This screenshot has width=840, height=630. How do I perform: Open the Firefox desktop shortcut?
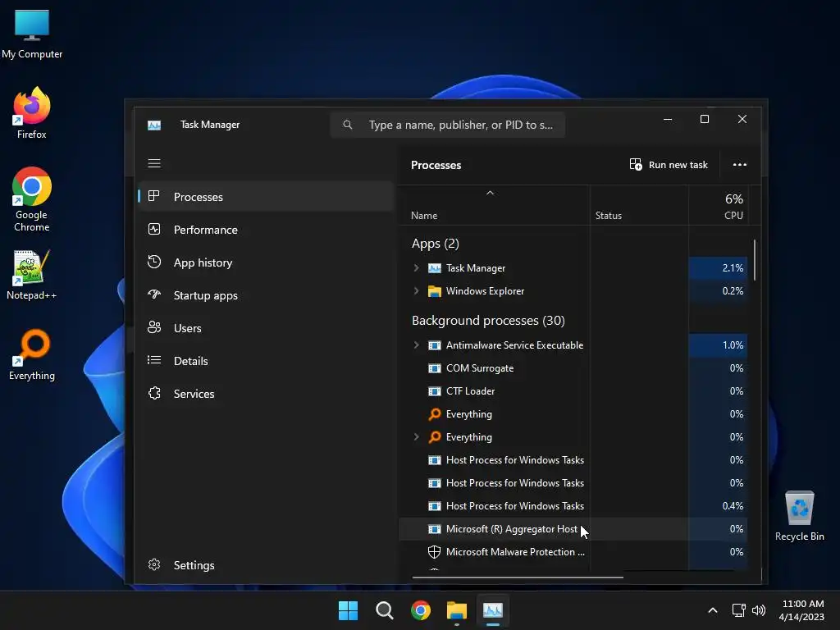(32, 113)
